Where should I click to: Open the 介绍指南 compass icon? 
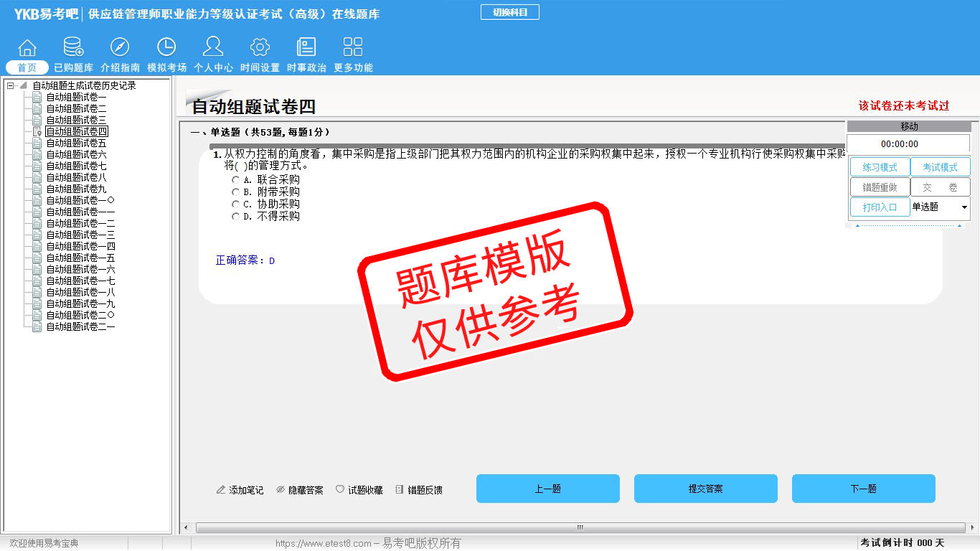[120, 47]
